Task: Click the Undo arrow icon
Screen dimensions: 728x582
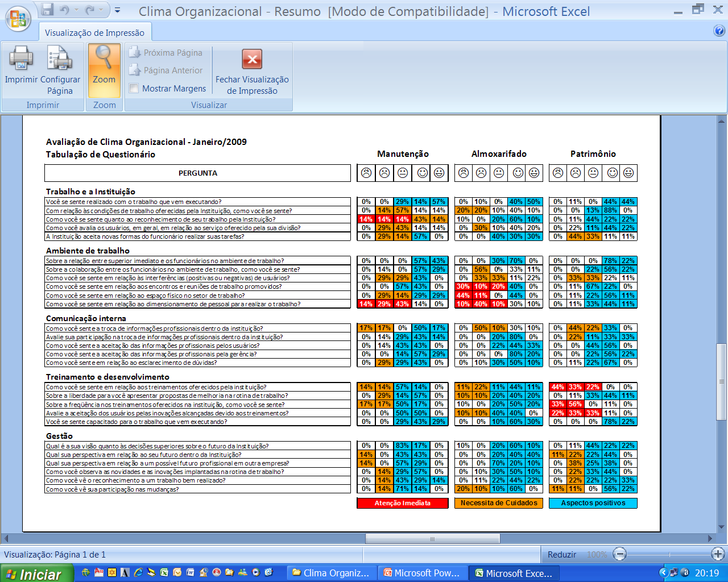Action: (64, 10)
